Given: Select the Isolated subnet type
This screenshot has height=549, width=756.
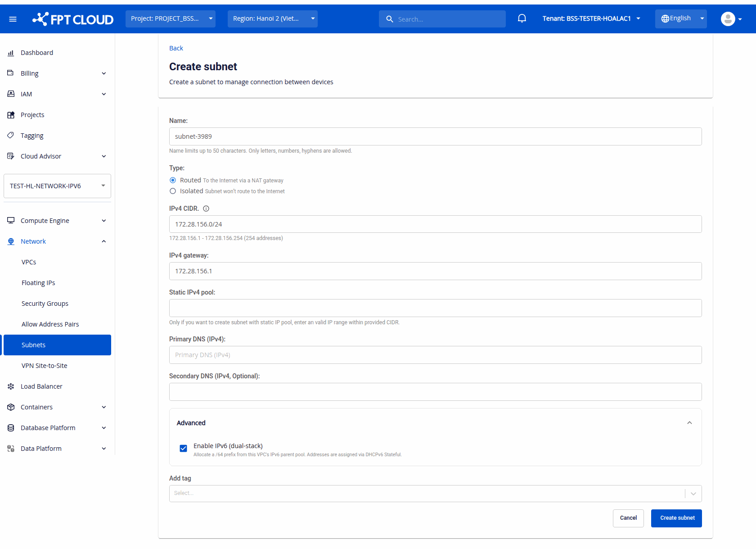Looking at the screenshot, I should click(173, 191).
